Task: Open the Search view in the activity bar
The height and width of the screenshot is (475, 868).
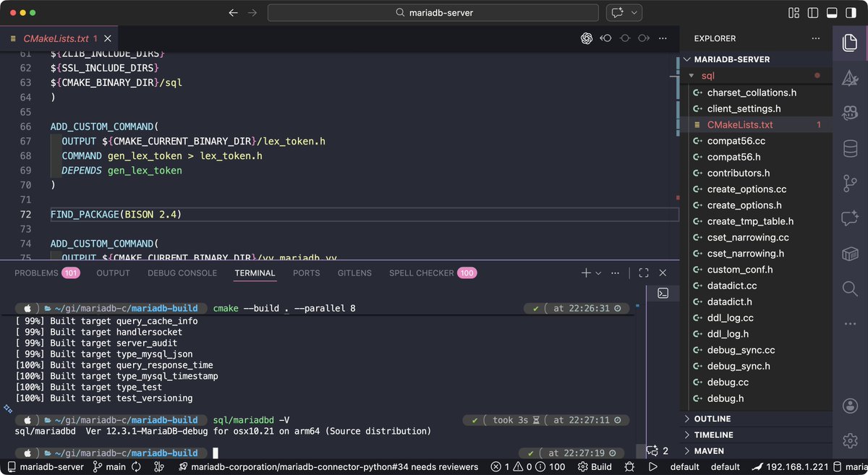Action: point(850,289)
